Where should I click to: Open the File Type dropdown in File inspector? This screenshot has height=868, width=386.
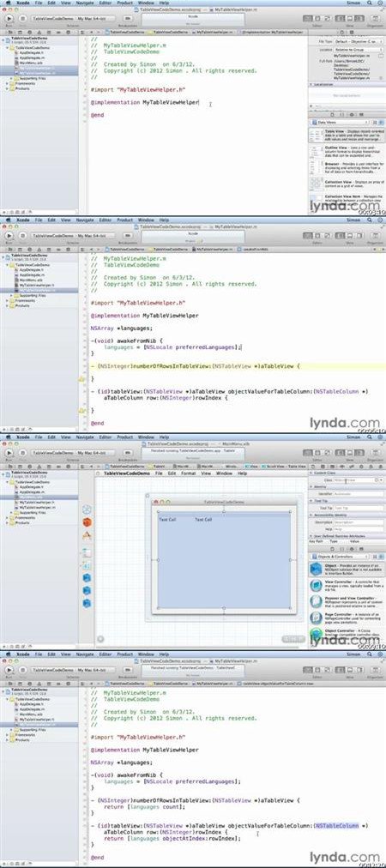359,41
